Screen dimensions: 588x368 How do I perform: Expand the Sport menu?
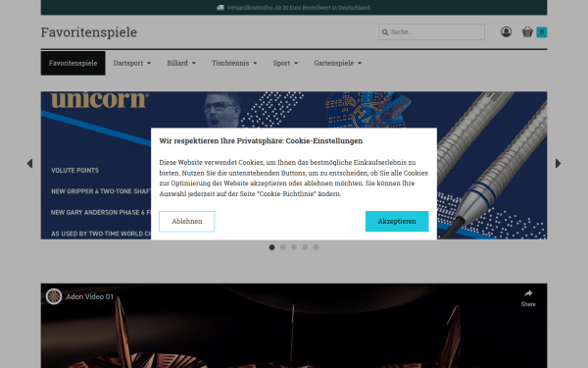[285, 63]
